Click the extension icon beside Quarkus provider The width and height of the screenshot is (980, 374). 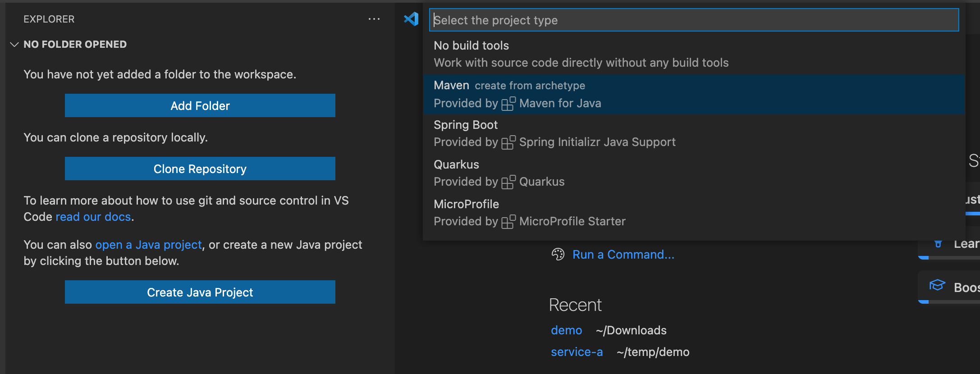[x=508, y=182]
